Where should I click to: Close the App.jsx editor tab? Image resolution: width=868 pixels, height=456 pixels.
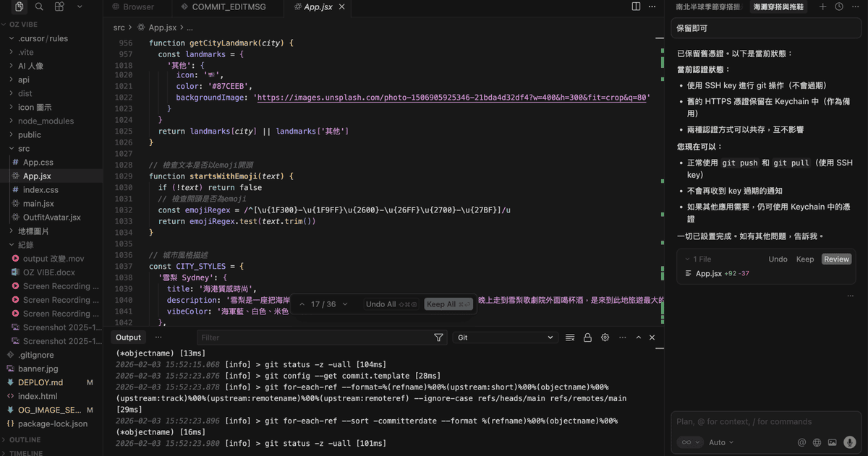pos(342,7)
